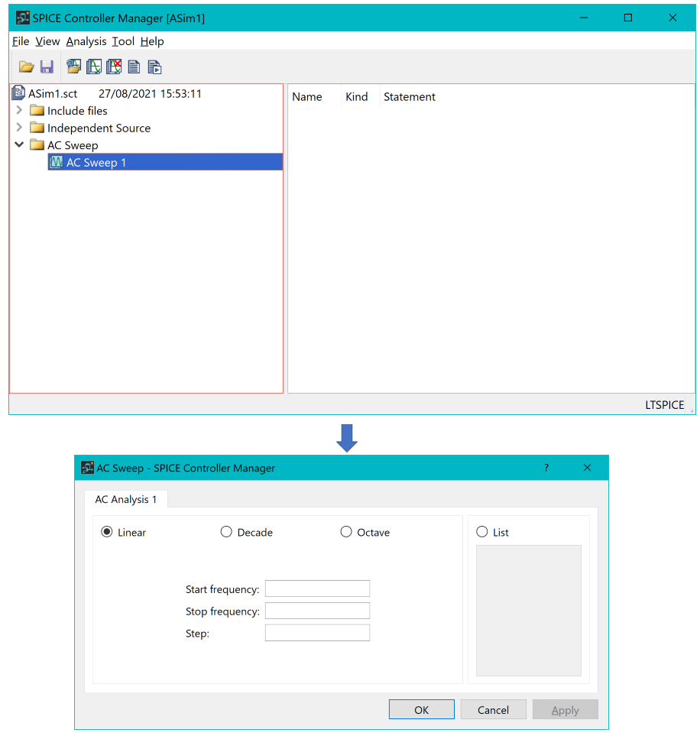This screenshot has width=700, height=736.
Task: Click Cancel in the AC Sweep dialog
Action: 493,710
